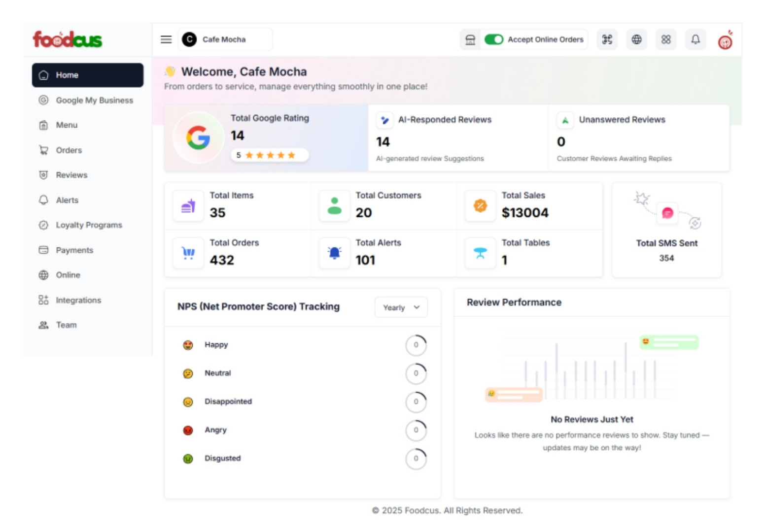
Task: Click the storefront icon beside Accept Online Orders
Action: click(x=470, y=39)
